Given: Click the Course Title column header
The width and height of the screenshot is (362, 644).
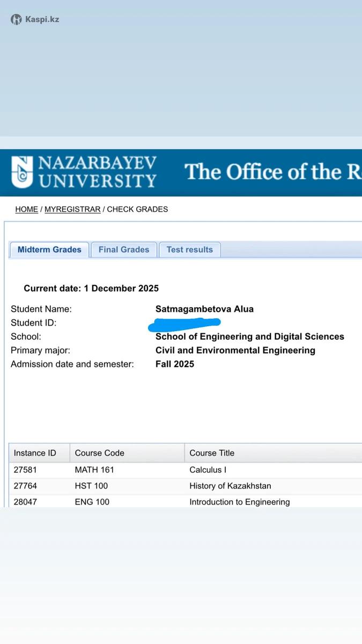Looking at the screenshot, I should tap(212, 453).
